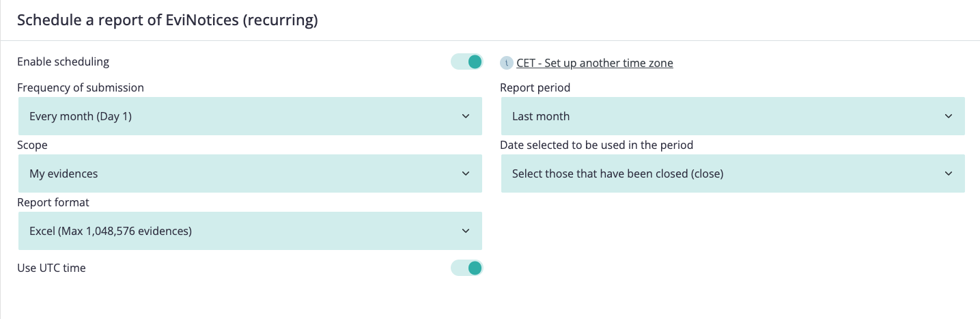This screenshot has width=980, height=319.
Task: Click 'Date selected to be used in the period' label
Action: [x=596, y=145]
